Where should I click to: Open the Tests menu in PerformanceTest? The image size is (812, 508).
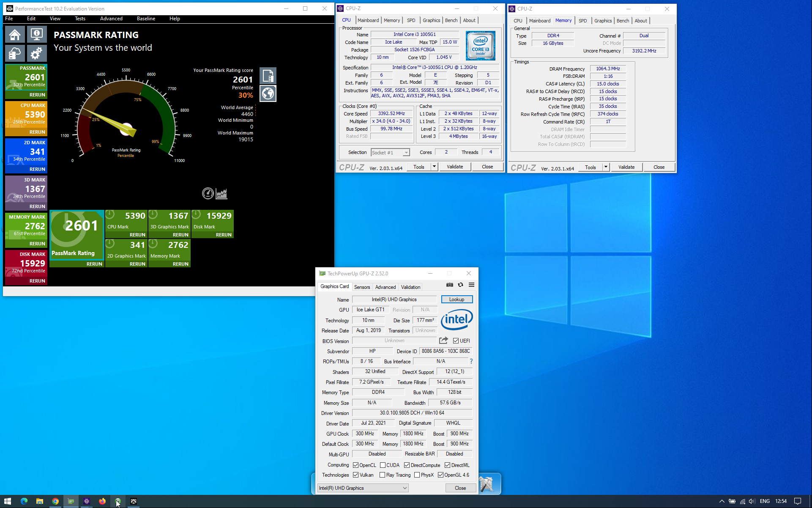[80, 19]
